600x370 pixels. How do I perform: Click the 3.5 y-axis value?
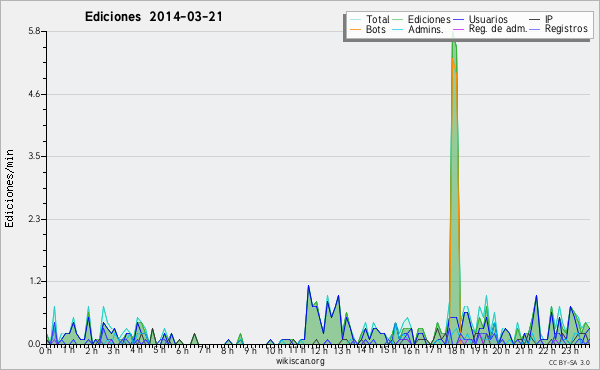coord(34,156)
